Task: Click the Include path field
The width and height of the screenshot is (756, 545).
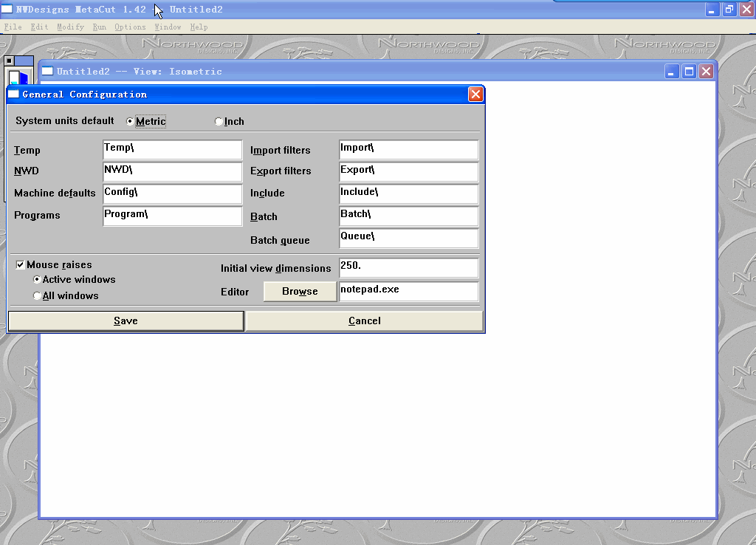Action: pos(409,194)
